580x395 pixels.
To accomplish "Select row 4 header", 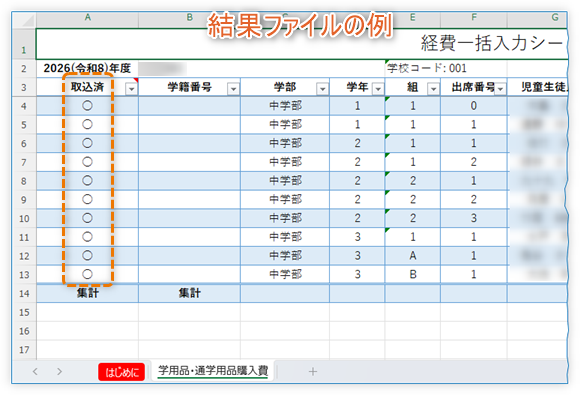I will pos(24,106).
